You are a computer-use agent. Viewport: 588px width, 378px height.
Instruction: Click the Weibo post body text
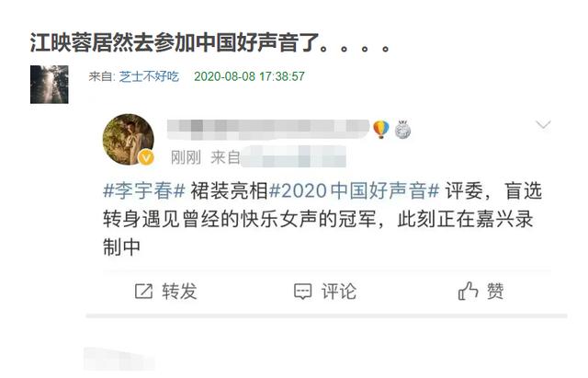coord(322,219)
